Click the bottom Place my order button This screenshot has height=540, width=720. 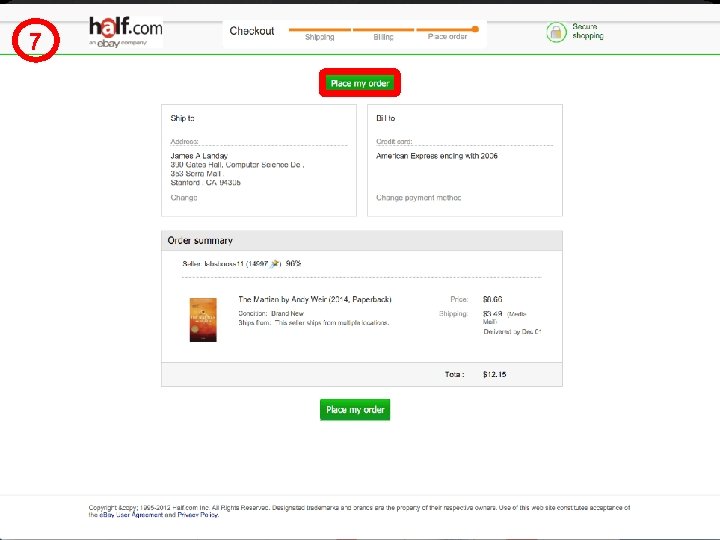tap(355, 410)
